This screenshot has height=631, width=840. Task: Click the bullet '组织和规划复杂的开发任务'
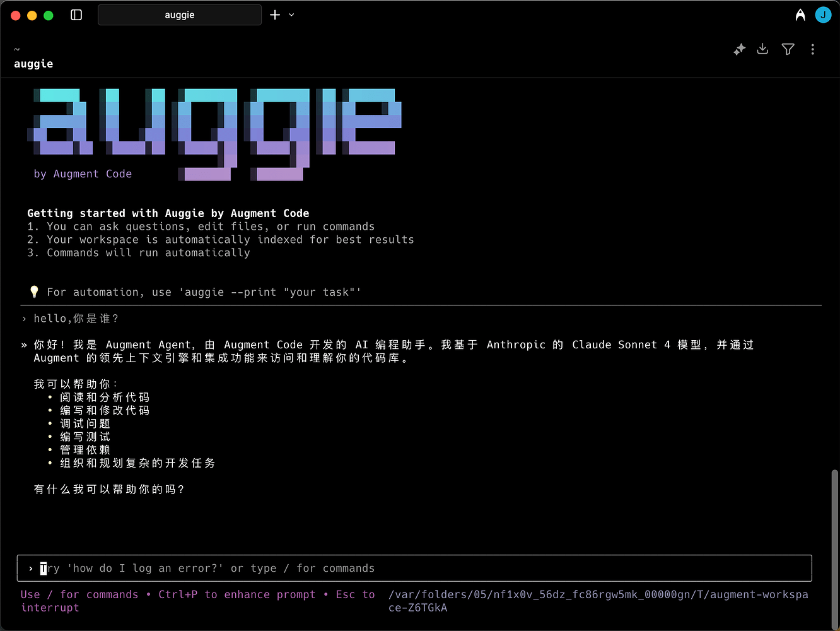pos(137,463)
